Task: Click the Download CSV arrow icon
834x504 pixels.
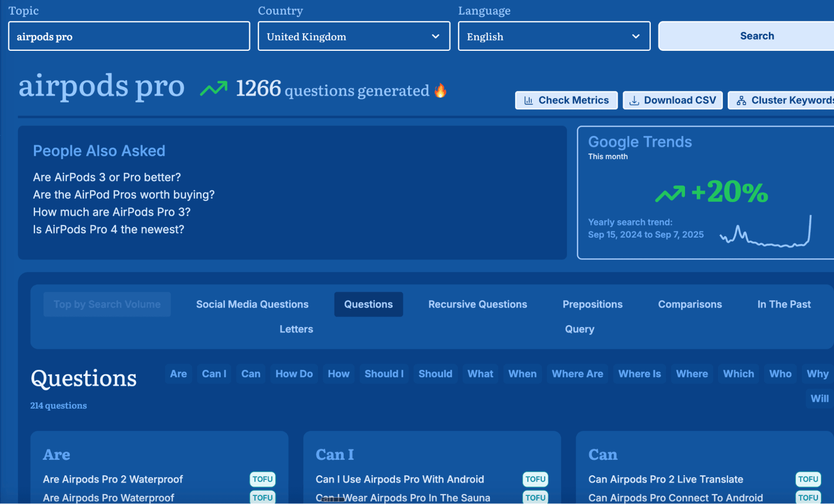Action: 634,100
